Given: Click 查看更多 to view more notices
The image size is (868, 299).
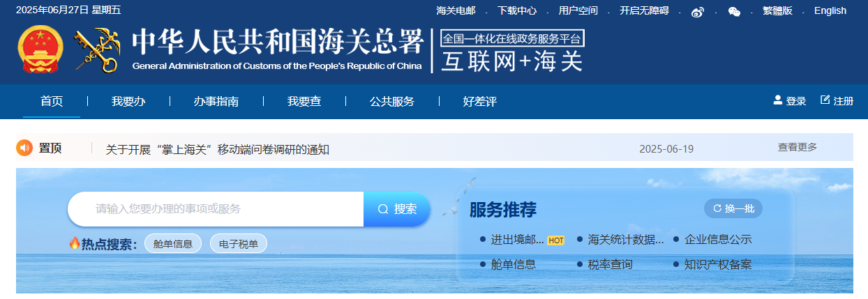Looking at the screenshot, I should click(x=798, y=147).
